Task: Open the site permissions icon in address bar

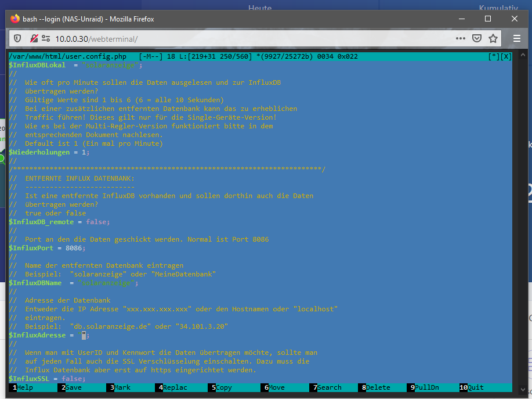Action: 46,39
